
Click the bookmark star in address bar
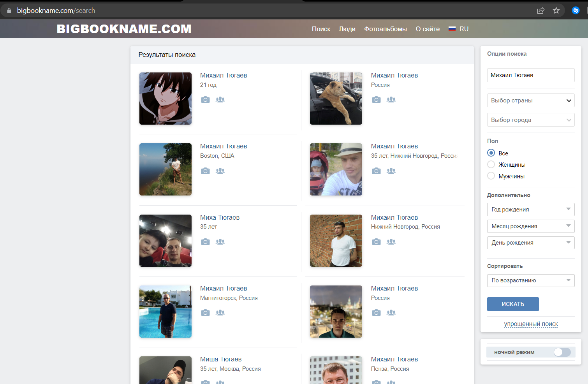(x=556, y=11)
